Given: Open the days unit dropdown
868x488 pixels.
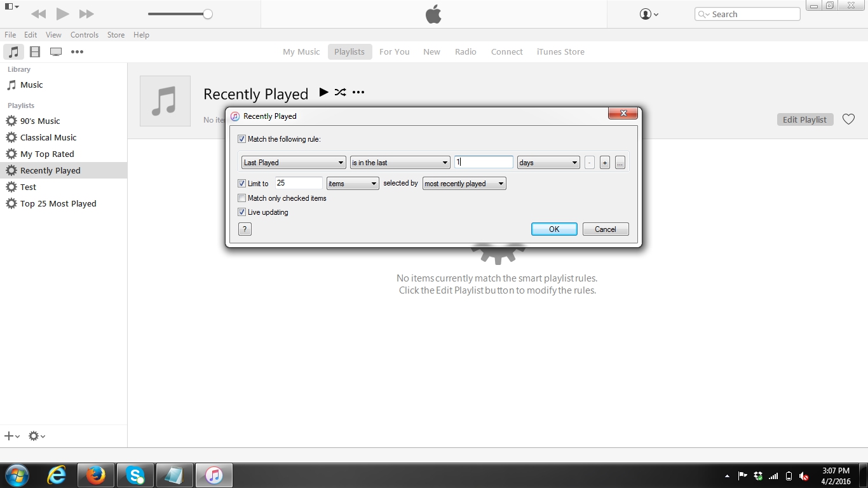Looking at the screenshot, I should 548,163.
